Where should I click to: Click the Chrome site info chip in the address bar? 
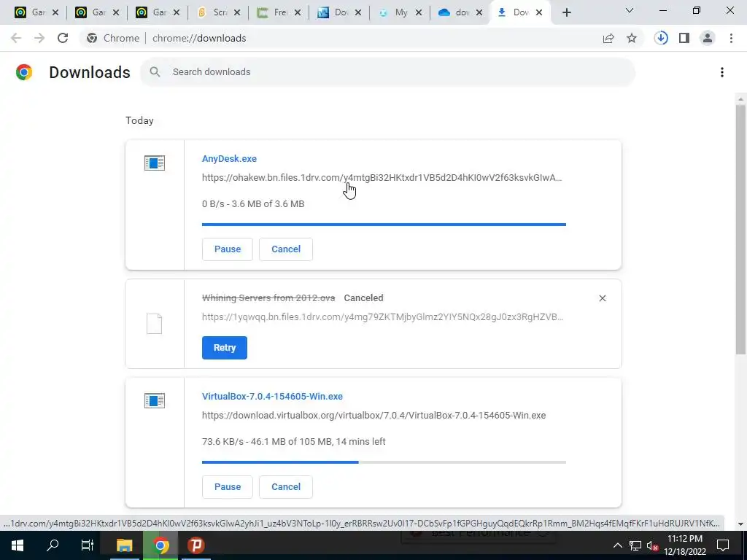tap(113, 38)
